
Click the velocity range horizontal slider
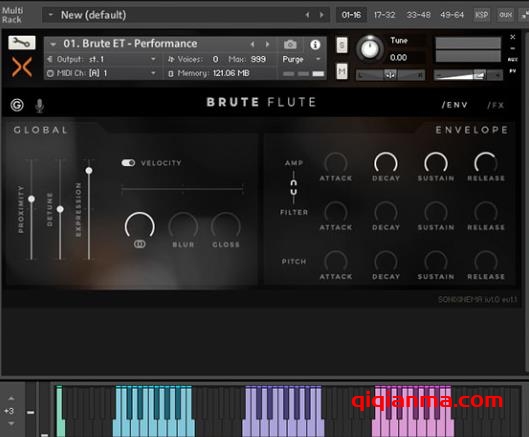[182, 189]
